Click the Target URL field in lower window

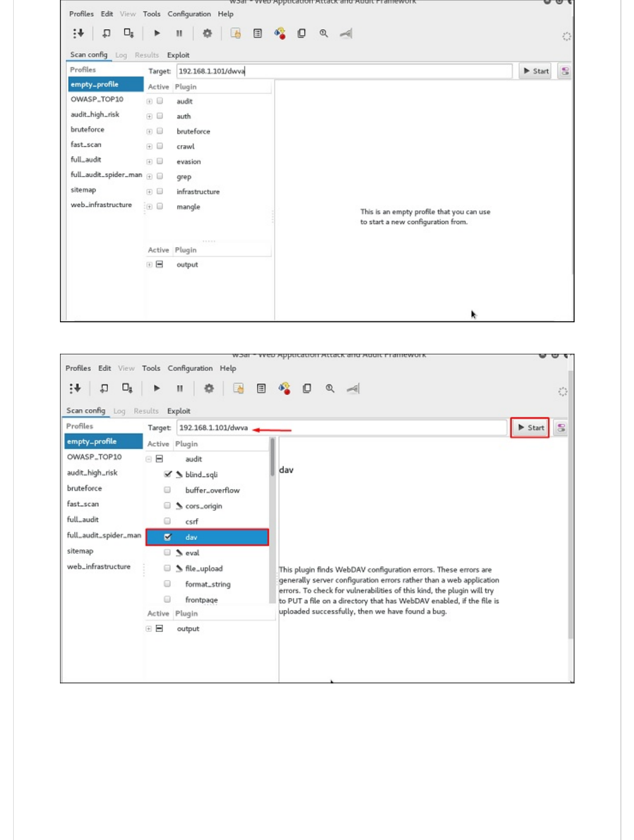pyautogui.click(x=342, y=427)
